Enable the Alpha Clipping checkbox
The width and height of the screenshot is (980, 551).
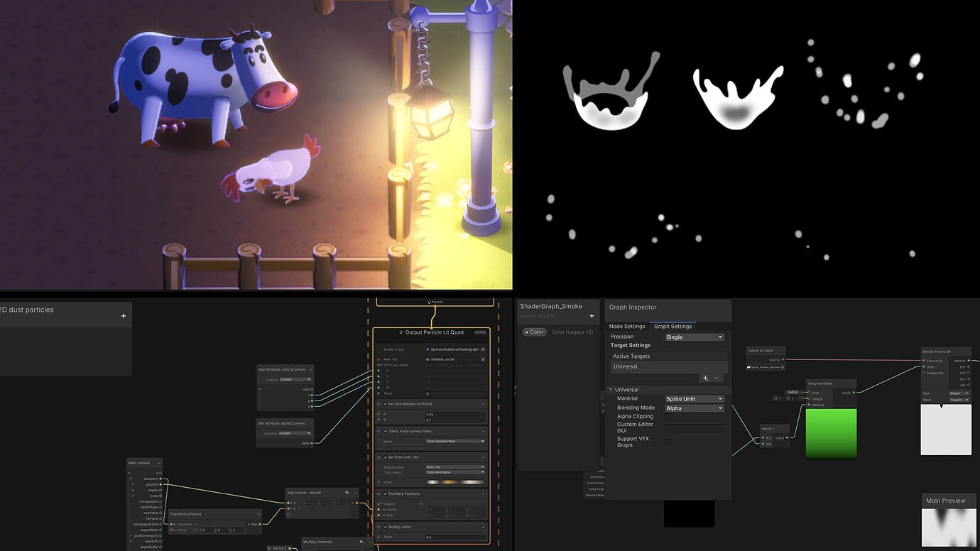pyautogui.click(x=668, y=416)
